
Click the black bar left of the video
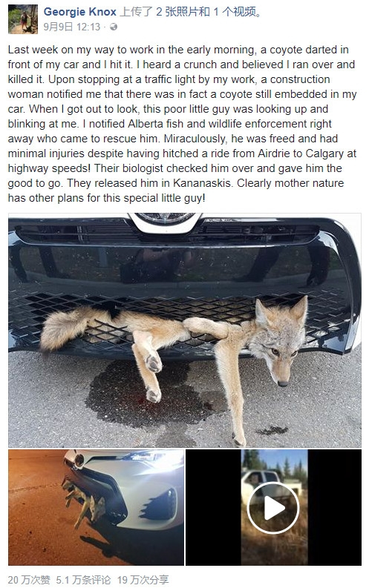213,507
